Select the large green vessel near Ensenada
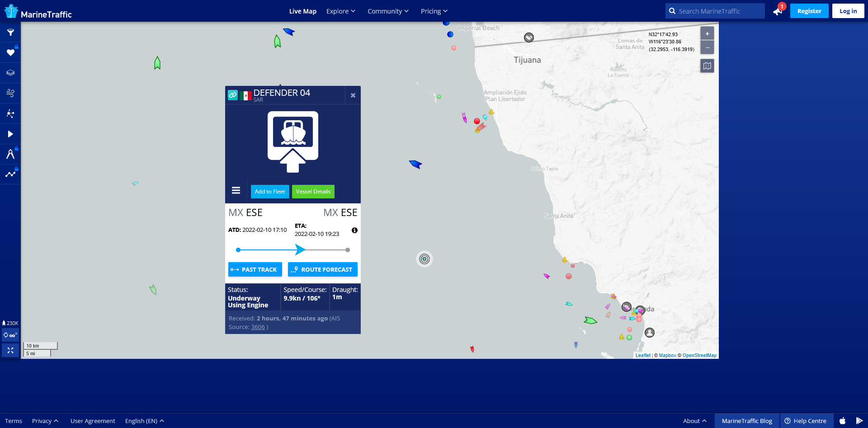This screenshot has width=868, height=428. (590, 320)
